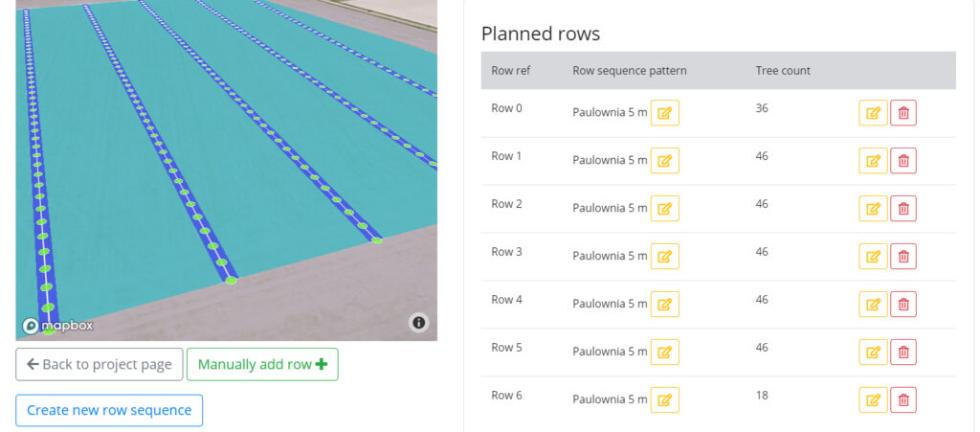This screenshot has height=432, width=980.
Task: Delete Row 2 using red trash icon
Action: pyautogui.click(x=903, y=208)
